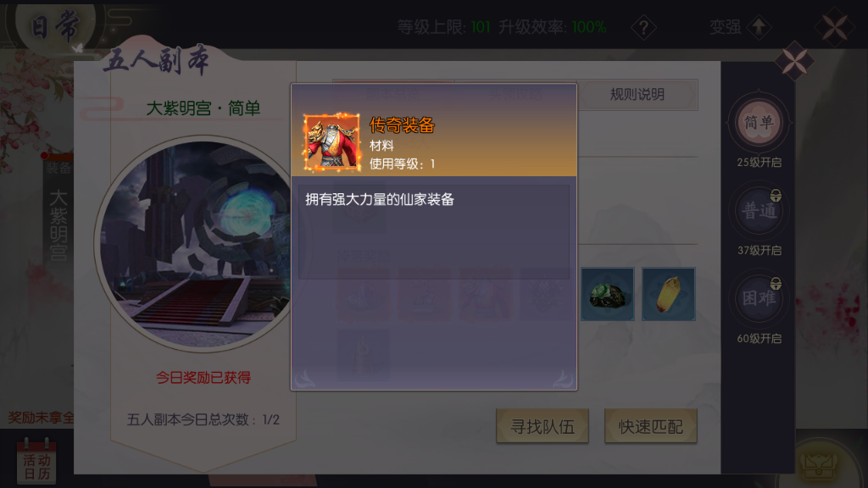Select the yellow crystal reward icon

(668, 294)
